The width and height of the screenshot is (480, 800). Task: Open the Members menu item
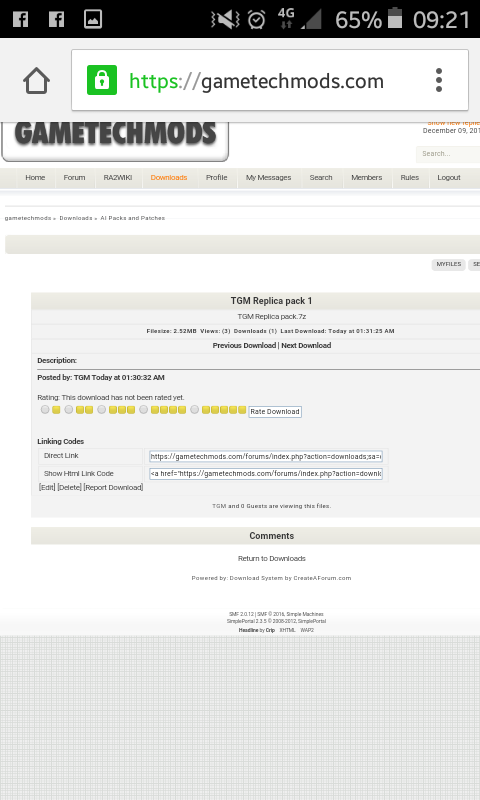pyautogui.click(x=366, y=178)
